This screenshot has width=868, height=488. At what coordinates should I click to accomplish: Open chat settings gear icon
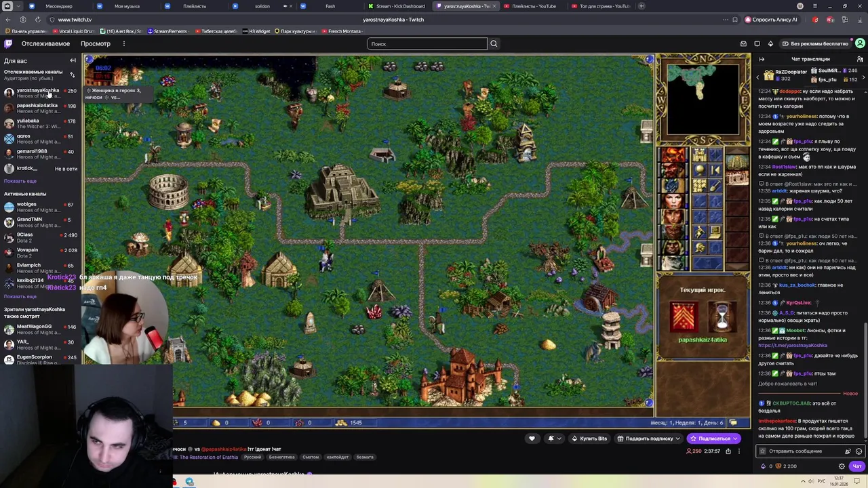point(842,466)
